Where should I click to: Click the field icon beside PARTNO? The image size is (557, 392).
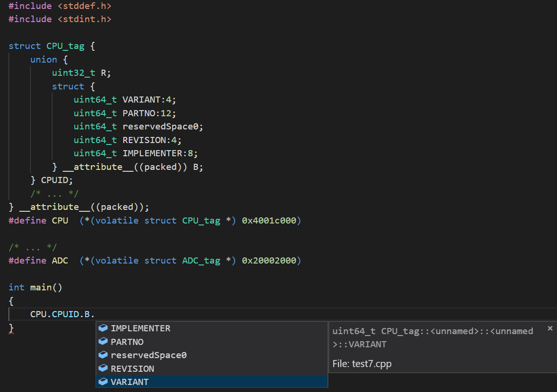103,342
